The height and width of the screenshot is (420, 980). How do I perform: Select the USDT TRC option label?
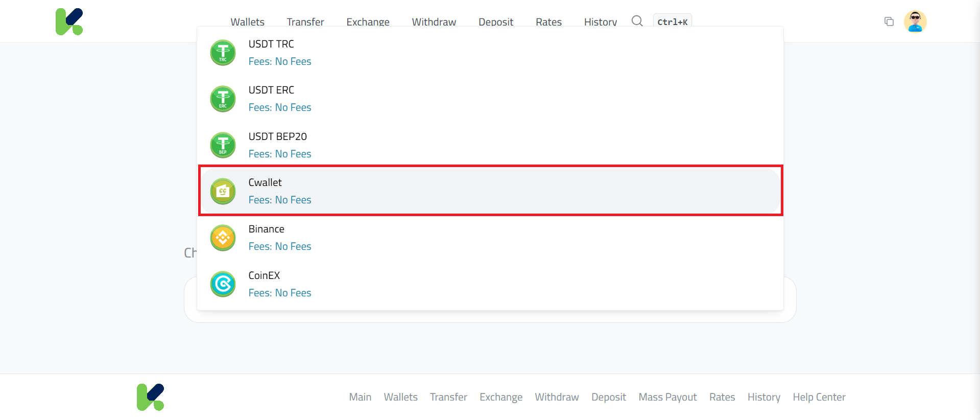click(x=271, y=44)
